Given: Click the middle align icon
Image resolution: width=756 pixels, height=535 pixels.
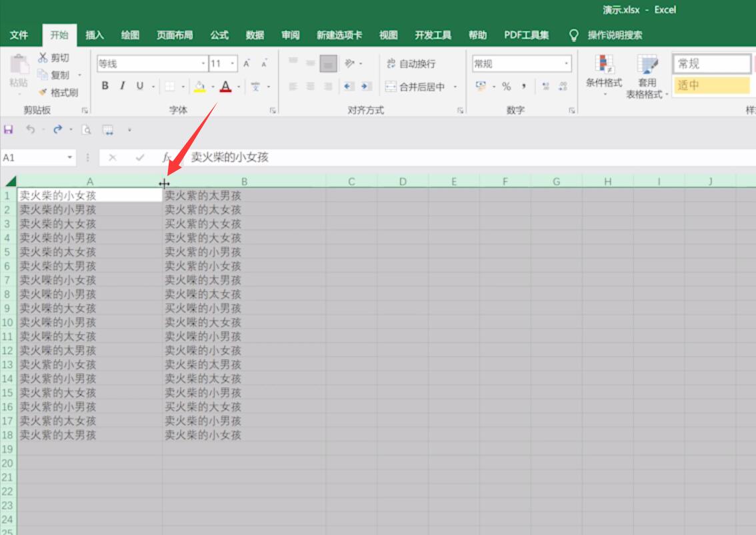Looking at the screenshot, I should tap(311, 63).
